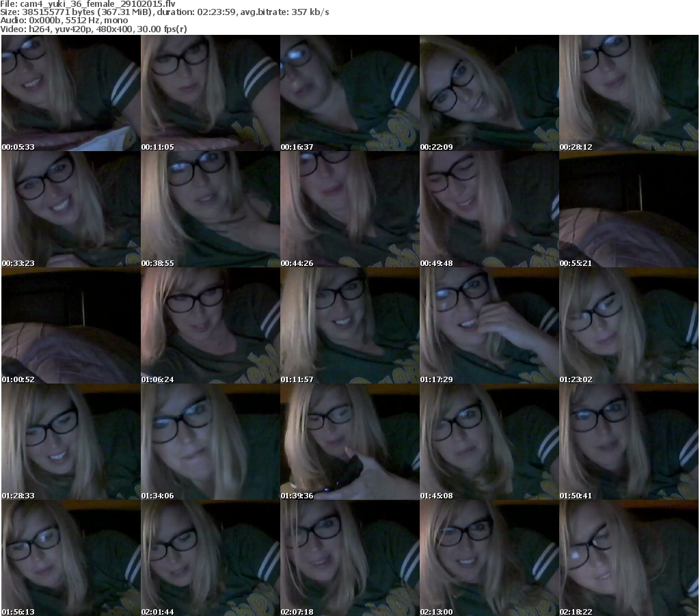
Task: Open the dark frame at 00:55:21
Action: click(x=629, y=209)
